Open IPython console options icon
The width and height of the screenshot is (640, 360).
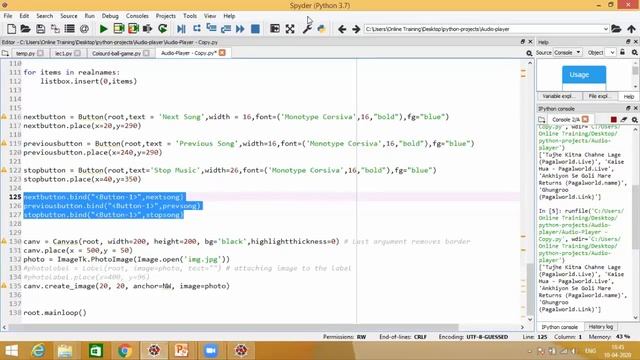pos(634,119)
